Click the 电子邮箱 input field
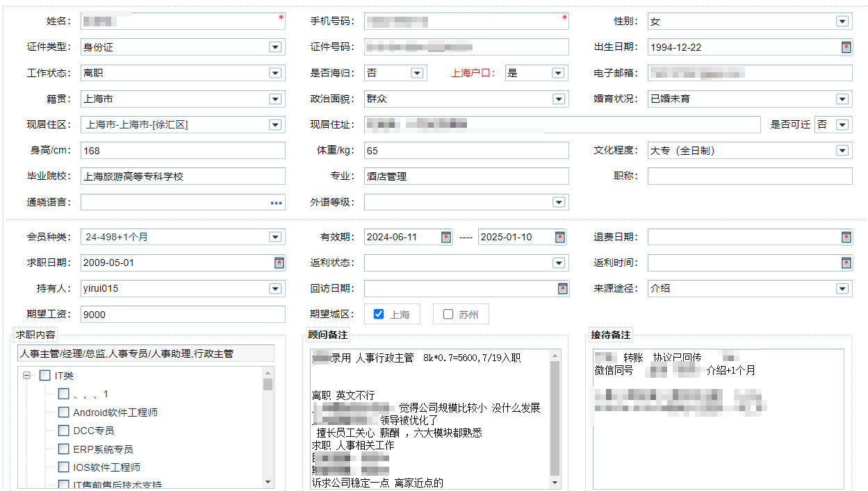Image resolution: width=868 pixels, height=491 pixels. pos(750,73)
